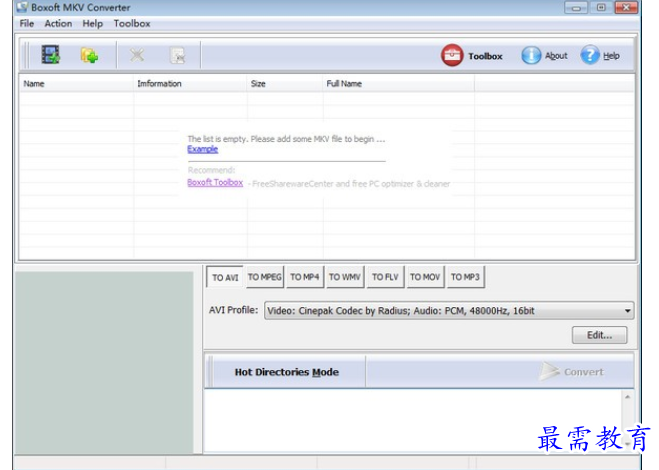The image size is (659, 470).
Task: Choose the TO FLV tab
Action: (385, 277)
